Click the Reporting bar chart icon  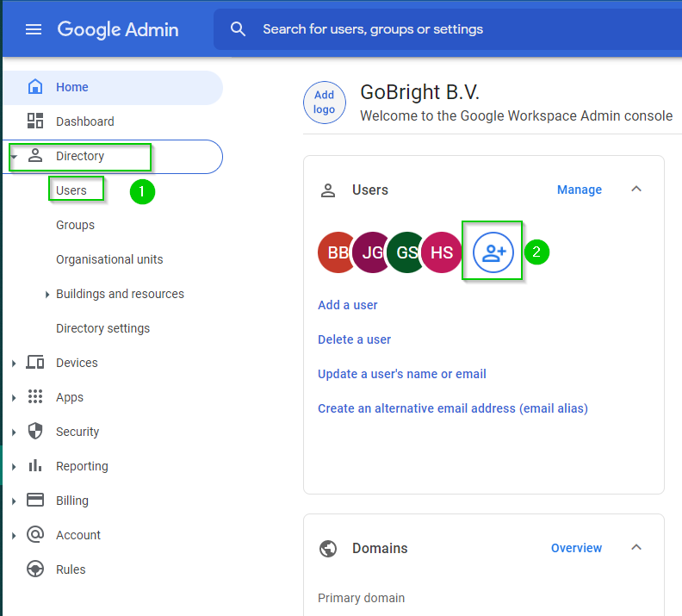click(x=35, y=465)
